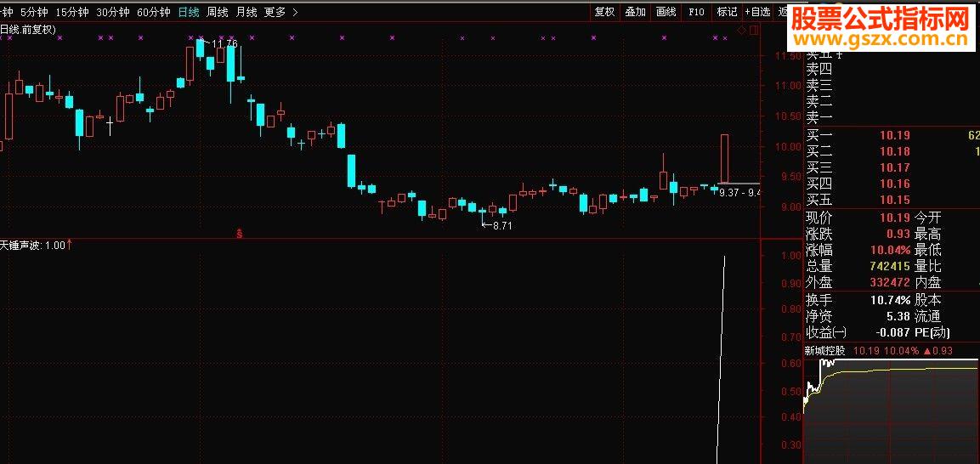This screenshot has width=980, height=464.
Task: Click the 净资 value 5.38
Action: pyautogui.click(x=898, y=317)
